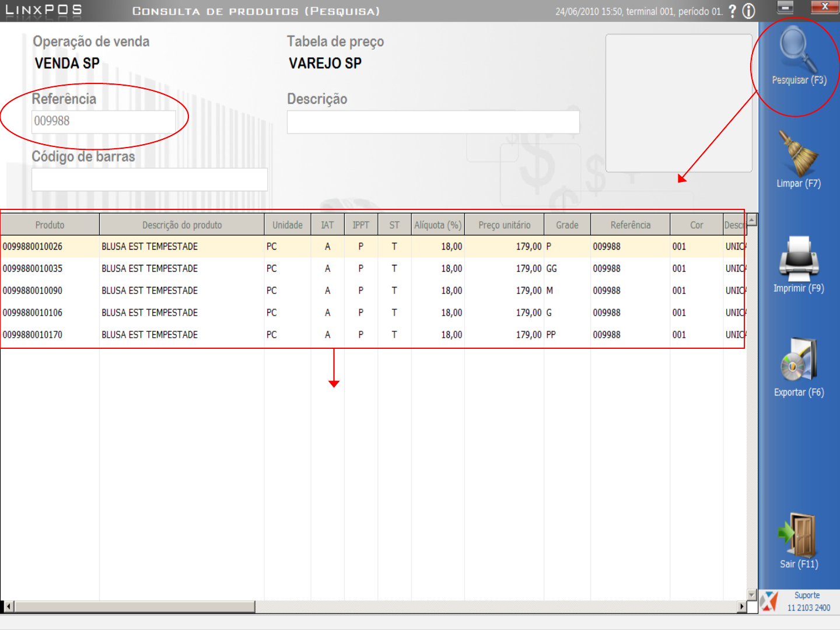Click the Suporte 11 2103 2400 text

click(x=808, y=601)
